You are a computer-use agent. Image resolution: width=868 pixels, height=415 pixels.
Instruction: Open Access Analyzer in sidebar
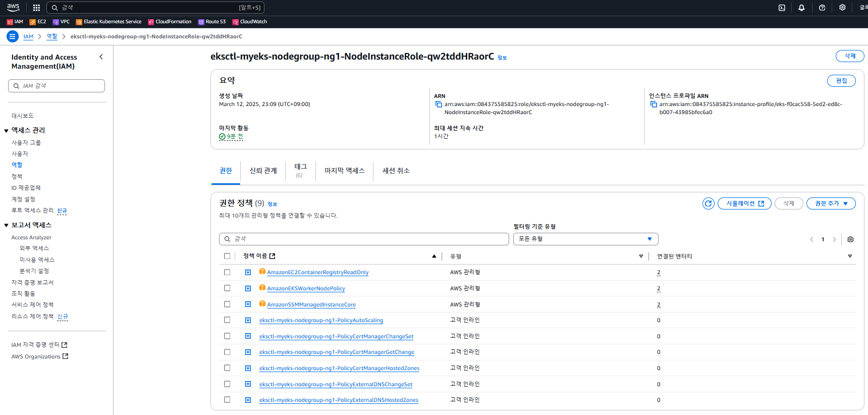point(31,237)
